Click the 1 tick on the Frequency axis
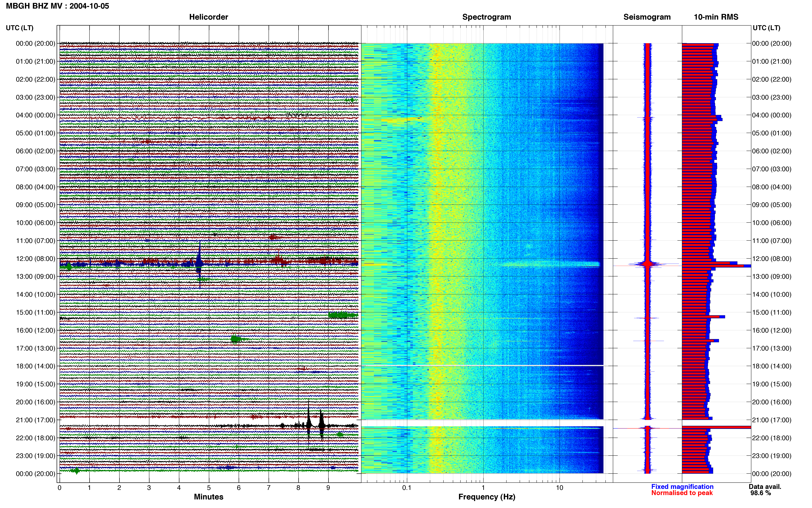Screen dimensions: 812x508 point(483,488)
